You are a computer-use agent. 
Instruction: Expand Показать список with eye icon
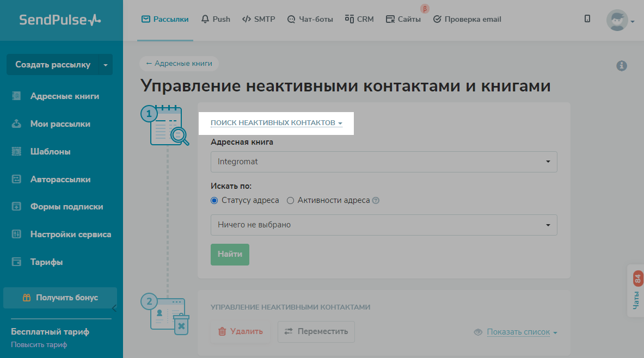tap(516, 332)
